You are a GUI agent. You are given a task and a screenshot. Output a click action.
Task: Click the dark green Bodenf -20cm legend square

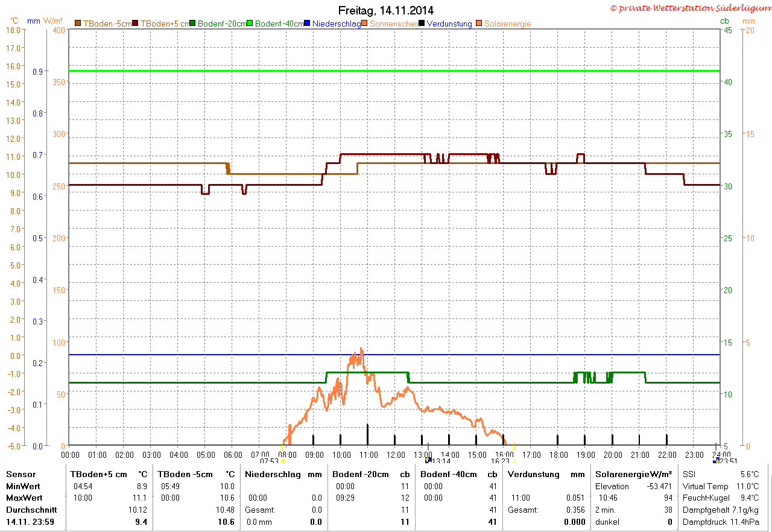point(192,24)
